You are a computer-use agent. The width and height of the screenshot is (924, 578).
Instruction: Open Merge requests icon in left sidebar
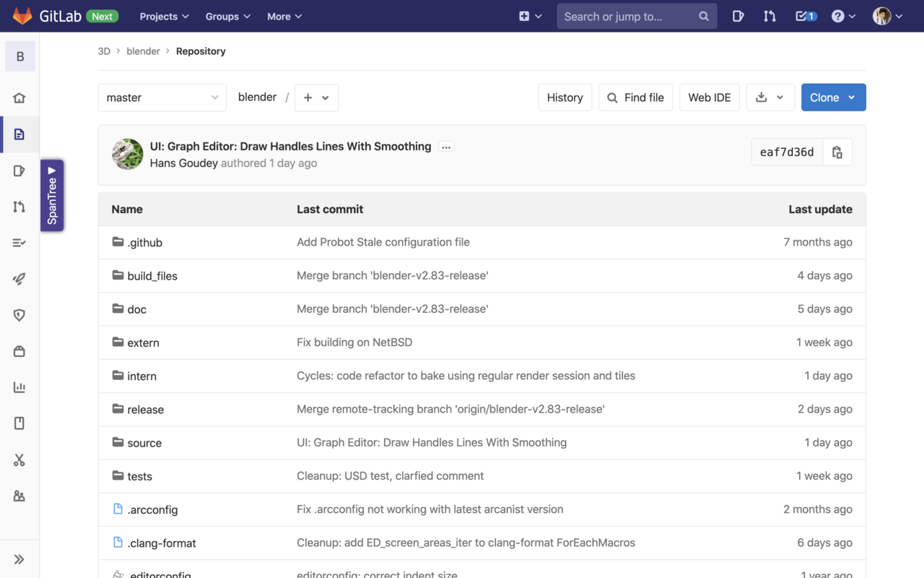tap(19, 207)
